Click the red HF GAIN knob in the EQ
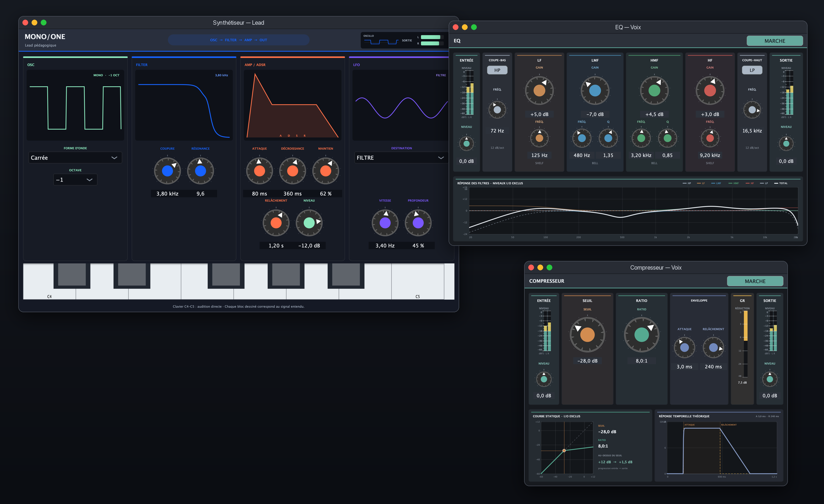This screenshot has width=824, height=504. pos(710,90)
